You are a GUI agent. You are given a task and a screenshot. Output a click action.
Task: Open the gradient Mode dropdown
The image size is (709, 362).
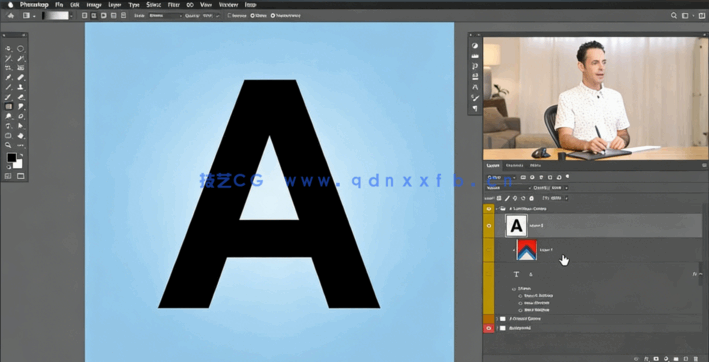(165, 15)
